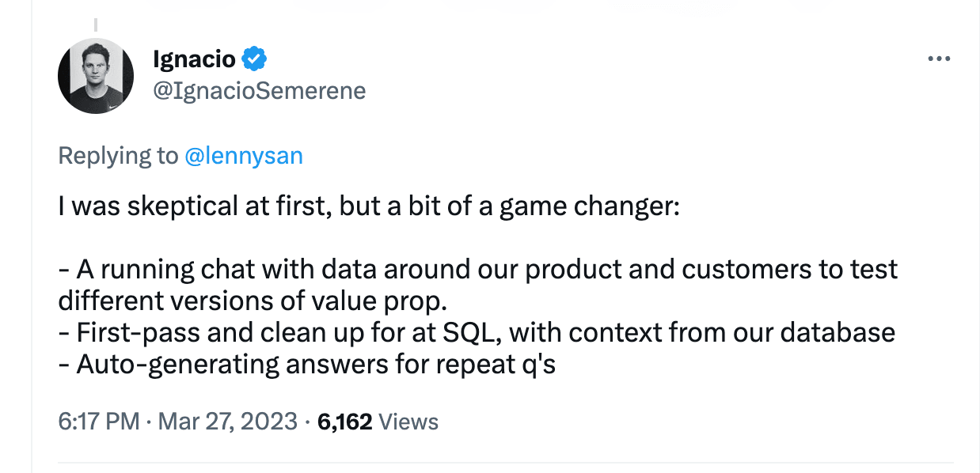
Task: Click the "Replying to" label
Action: click(118, 156)
